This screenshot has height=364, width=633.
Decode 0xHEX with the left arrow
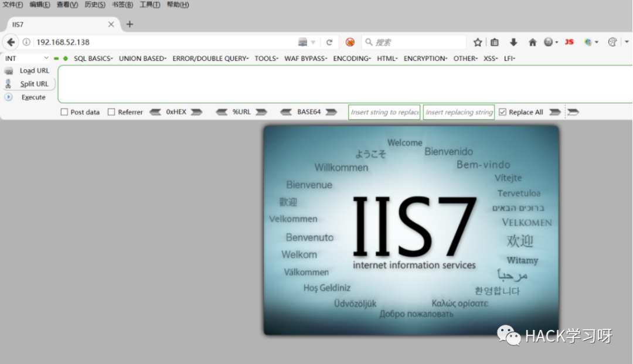click(155, 112)
